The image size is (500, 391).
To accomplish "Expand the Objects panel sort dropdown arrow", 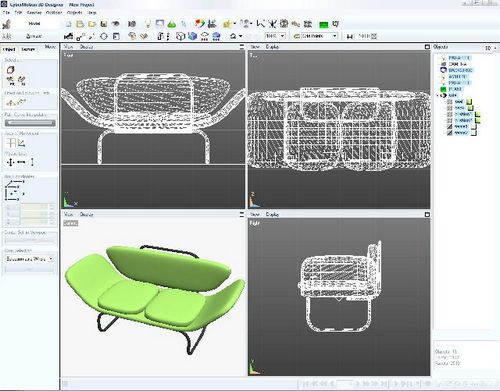I will (495, 48).
